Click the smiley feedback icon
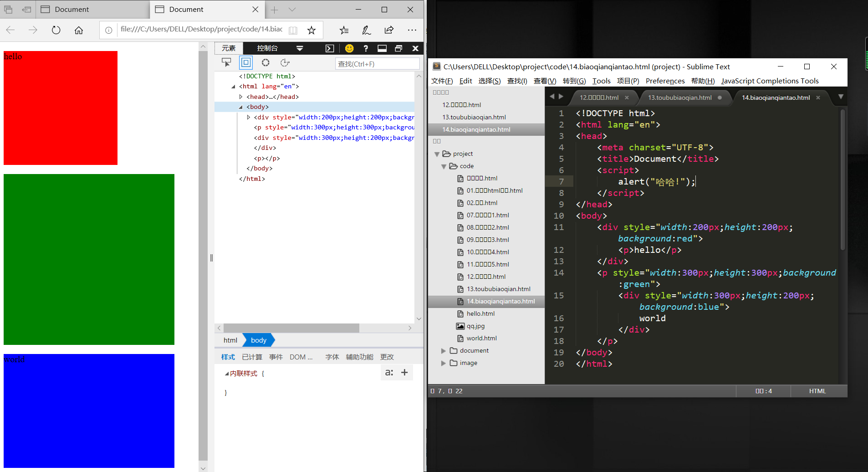 pos(349,48)
